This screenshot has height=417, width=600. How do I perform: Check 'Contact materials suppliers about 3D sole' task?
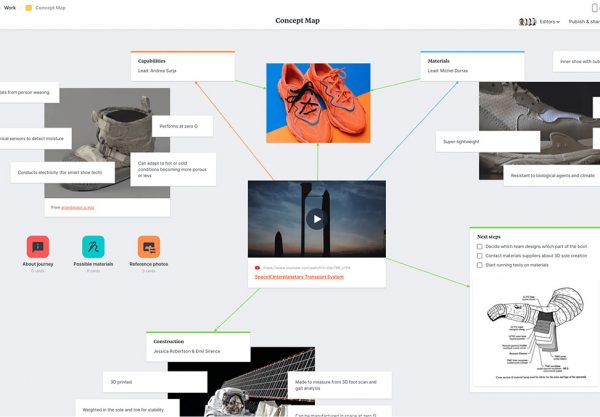click(x=479, y=256)
